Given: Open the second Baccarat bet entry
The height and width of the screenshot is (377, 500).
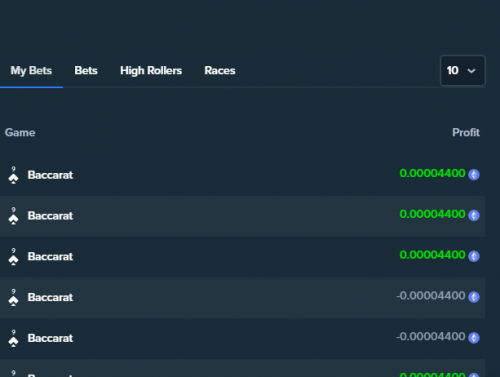Looking at the screenshot, I should [50, 216].
